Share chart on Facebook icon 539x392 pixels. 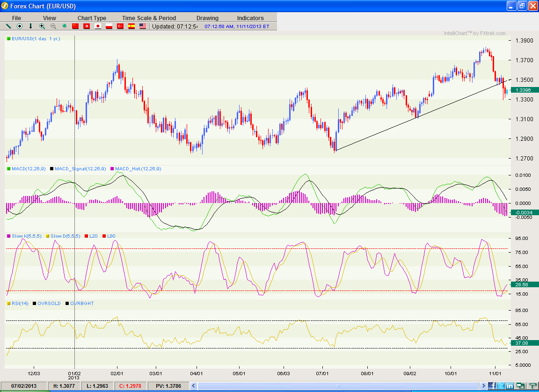pos(493,386)
